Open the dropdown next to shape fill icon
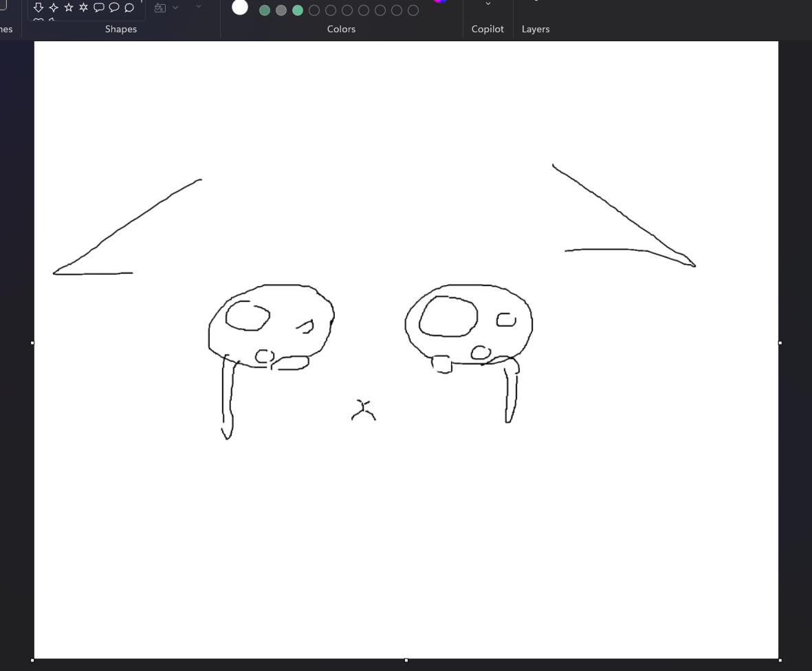Viewport: 812px width, 671px height. (x=175, y=8)
